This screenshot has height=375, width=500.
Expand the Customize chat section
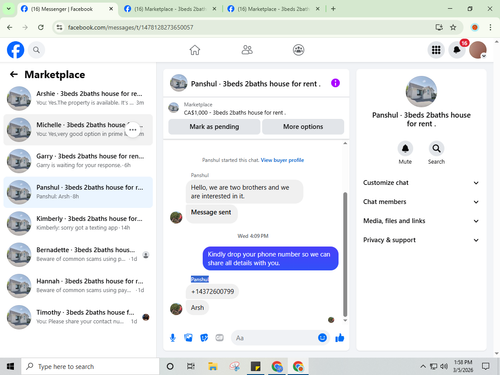[x=421, y=183]
